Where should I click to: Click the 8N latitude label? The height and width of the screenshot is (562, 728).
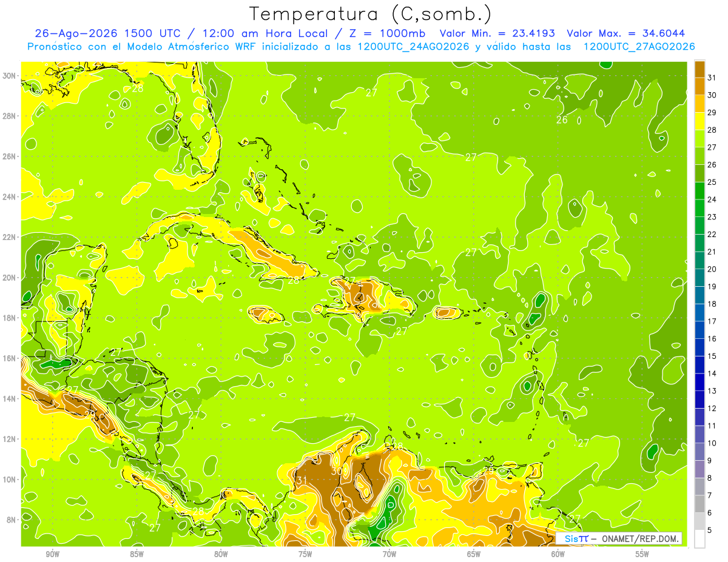(x=12, y=520)
